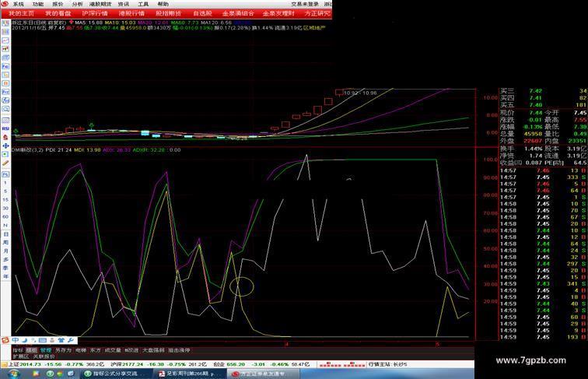Click the 交易未登录 status
This screenshot has width=588, height=379.
click(x=305, y=4)
